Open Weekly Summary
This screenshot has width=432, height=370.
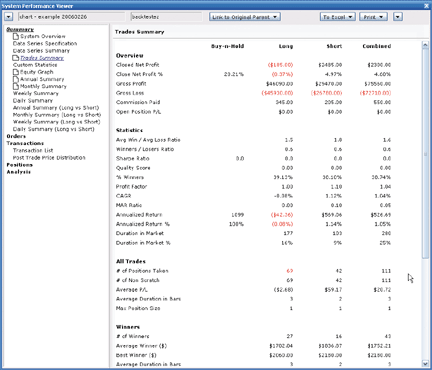(x=36, y=93)
